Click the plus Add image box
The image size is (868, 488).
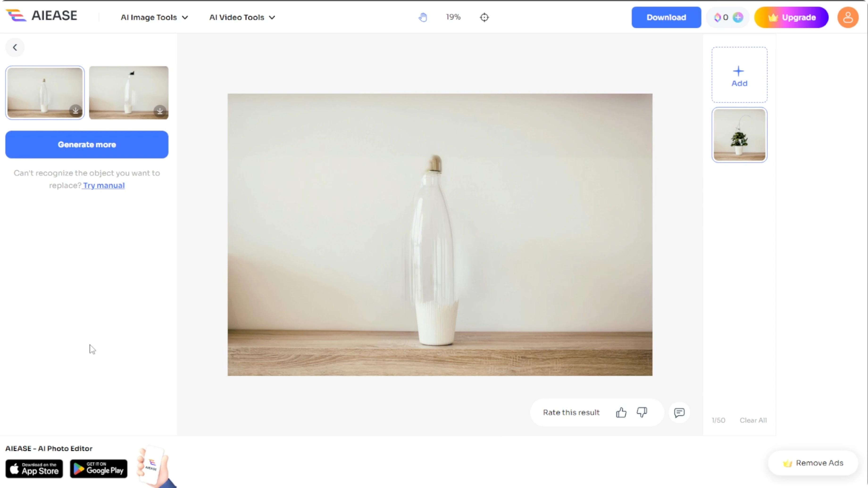click(739, 75)
